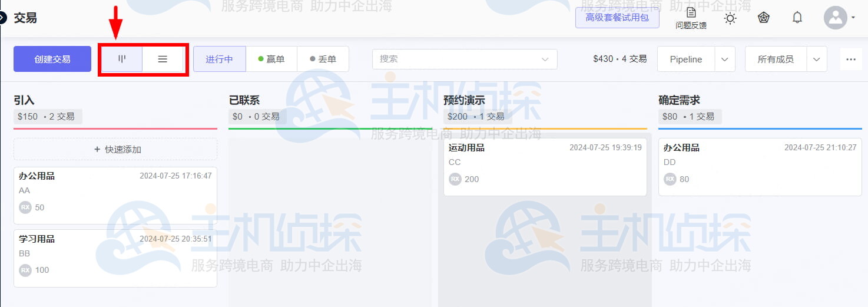
Task: Expand the collapsed sidebar arrow
Action: (2, 18)
